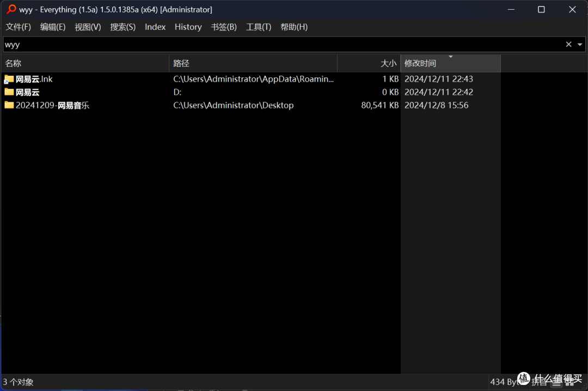Click the folder icon of 网易云 on D:

click(9, 92)
